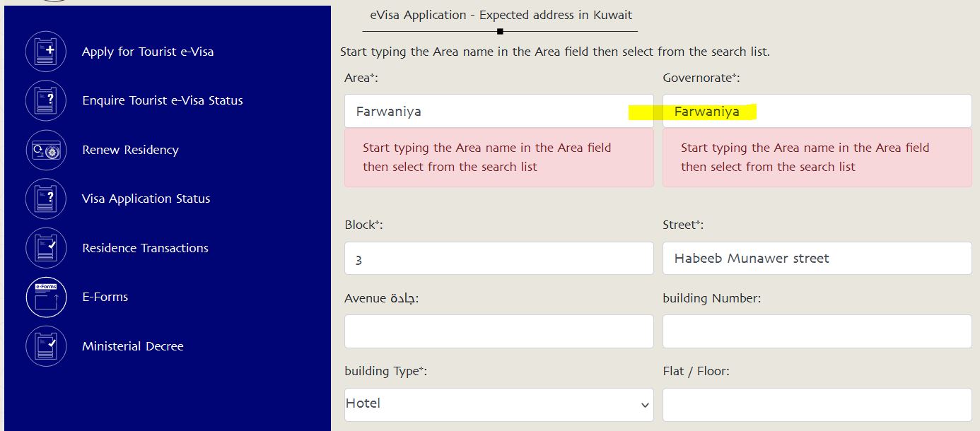Click the Visa Application Status icon
This screenshot has height=431, width=980.
[x=46, y=199]
